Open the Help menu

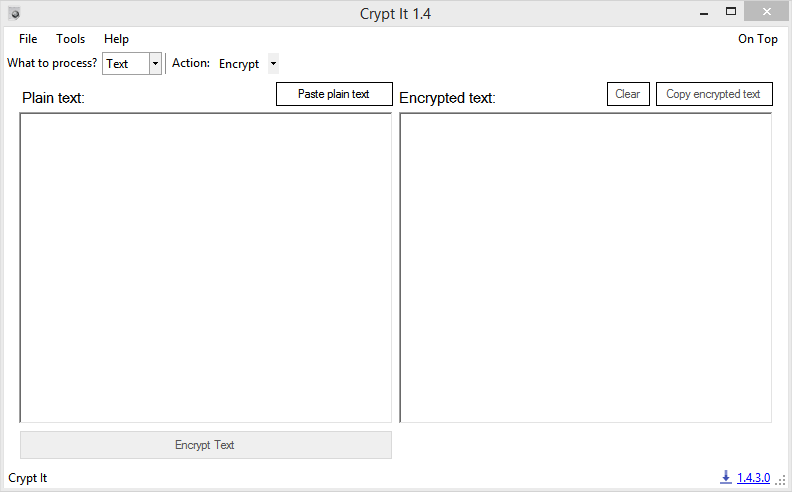116,39
